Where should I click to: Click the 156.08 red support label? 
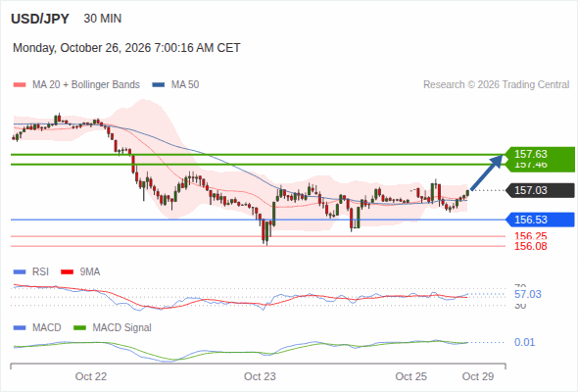[531, 246]
